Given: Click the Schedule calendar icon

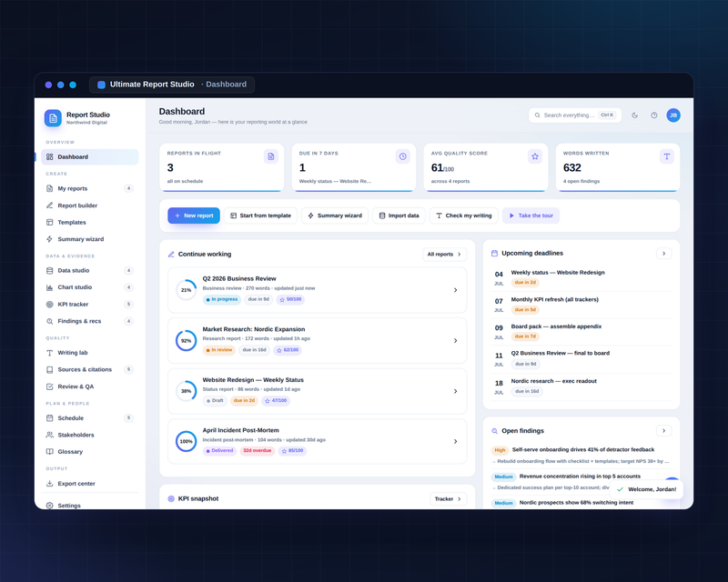Looking at the screenshot, I should coord(50,418).
